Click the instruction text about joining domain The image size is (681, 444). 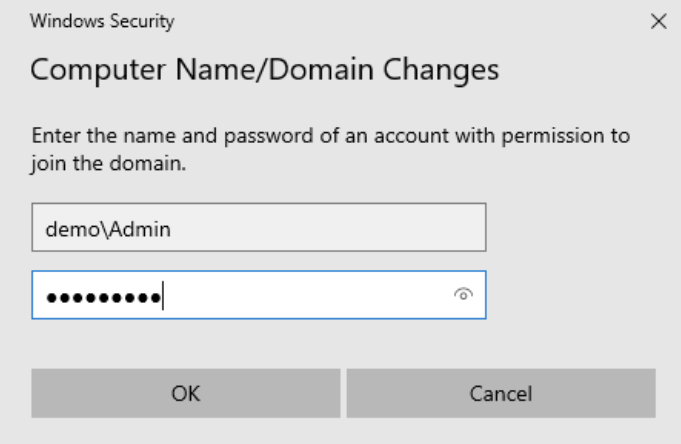(330, 149)
